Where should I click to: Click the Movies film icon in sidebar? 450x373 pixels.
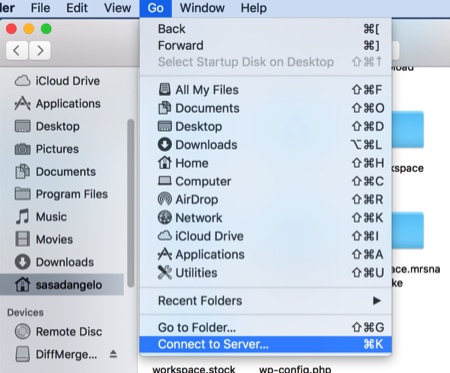22,239
